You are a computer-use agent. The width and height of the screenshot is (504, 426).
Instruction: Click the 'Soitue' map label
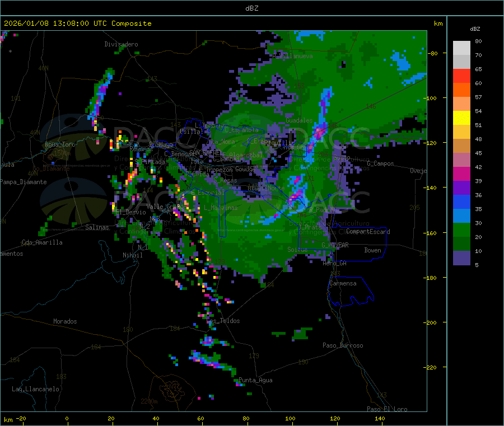click(297, 250)
